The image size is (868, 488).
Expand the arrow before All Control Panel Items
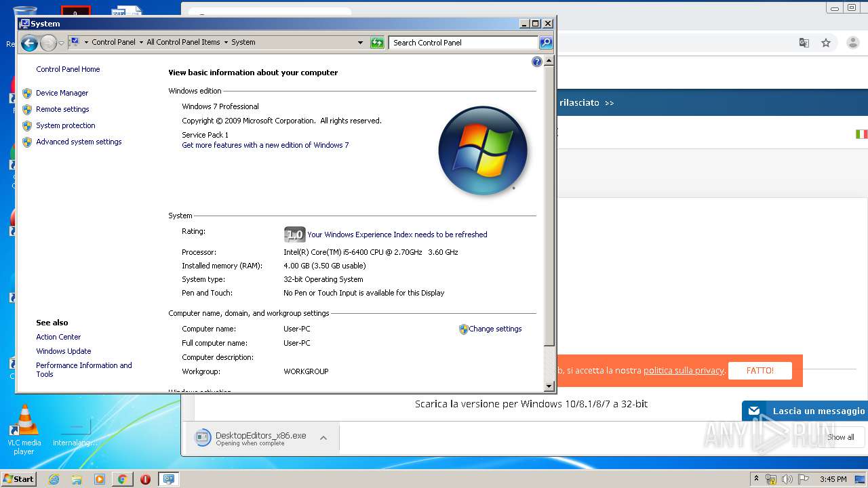pyautogui.click(x=141, y=42)
